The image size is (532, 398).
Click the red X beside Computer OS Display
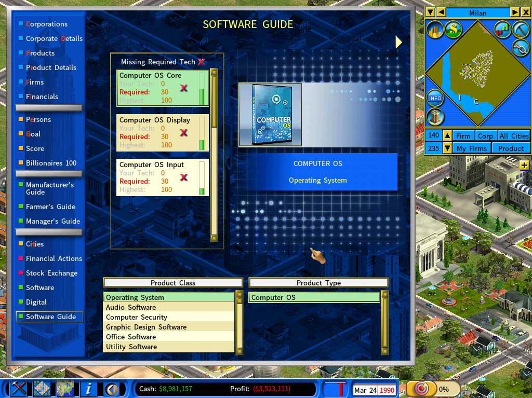pyautogui.click(x=183, y=132)
